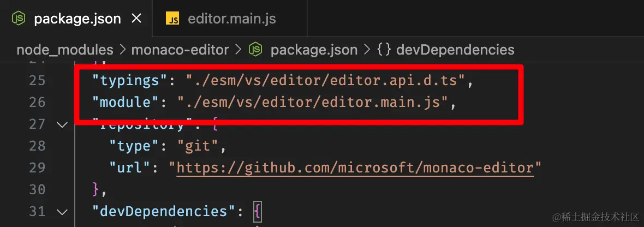Collapse the repository block at line 27
Image resolution: width=644 pixels, height=227 pixels.
click(62, 124)
